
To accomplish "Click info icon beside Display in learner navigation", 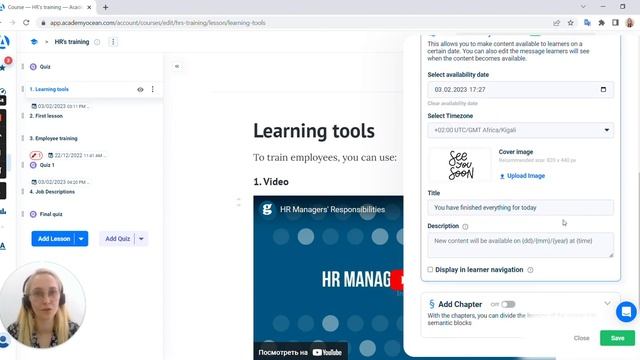I will [530, 270].
